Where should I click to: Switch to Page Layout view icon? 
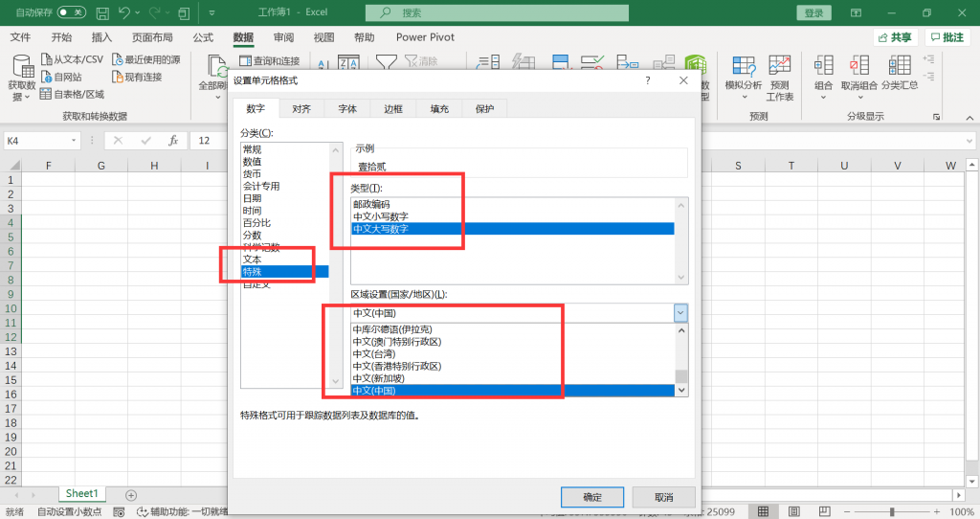(793, 512)
